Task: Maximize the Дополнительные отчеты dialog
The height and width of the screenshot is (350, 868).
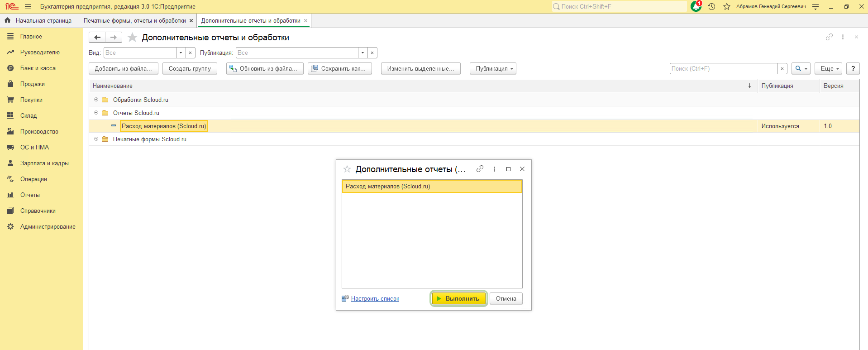Action: [508, 169]
